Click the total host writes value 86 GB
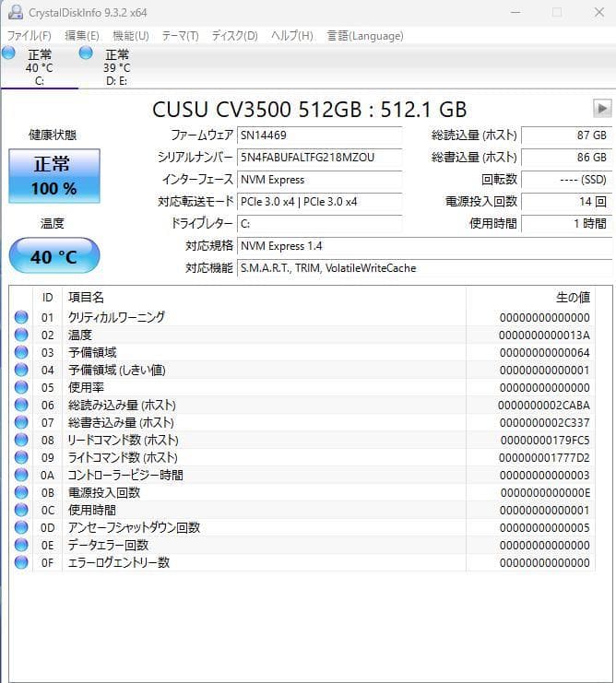The height and width of the screenshot is (683, 616). (566, 158)
